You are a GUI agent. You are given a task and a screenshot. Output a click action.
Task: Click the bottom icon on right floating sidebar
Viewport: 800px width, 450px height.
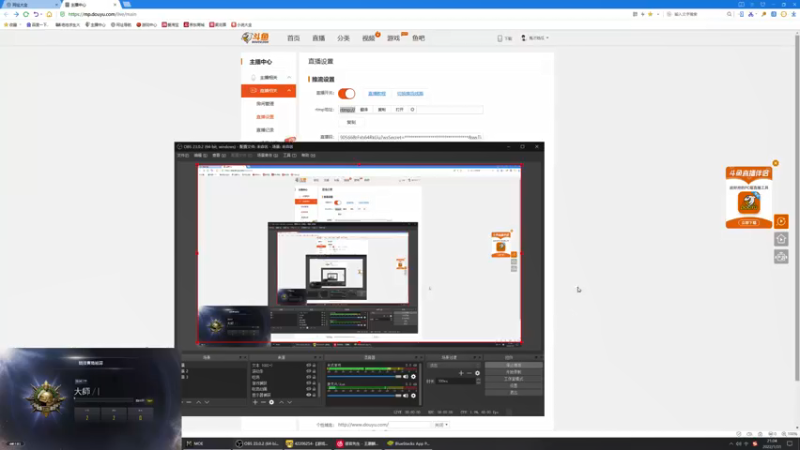click(781, 257)
